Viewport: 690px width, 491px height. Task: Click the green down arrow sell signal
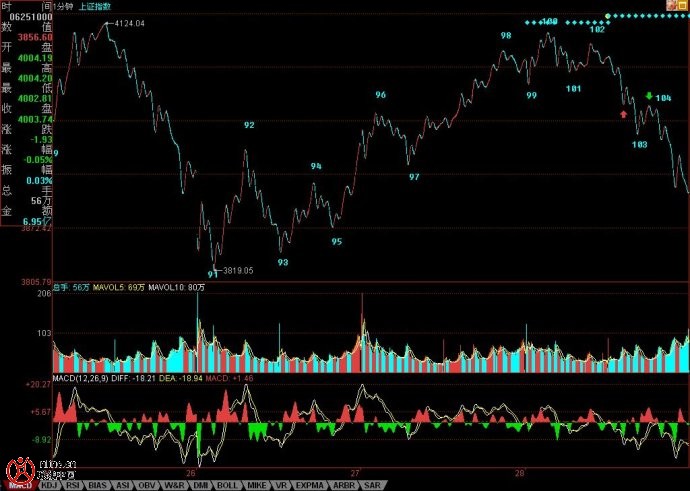point(648,96)
